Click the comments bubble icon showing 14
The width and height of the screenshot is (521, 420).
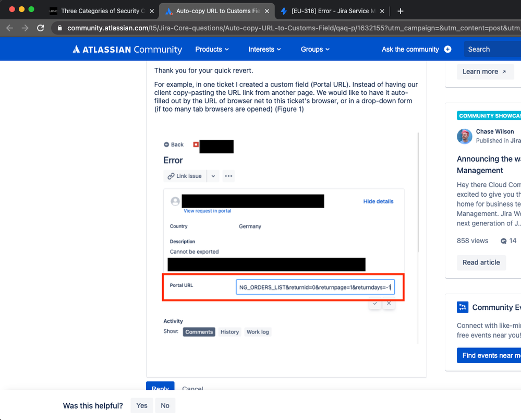pos(503,241)
